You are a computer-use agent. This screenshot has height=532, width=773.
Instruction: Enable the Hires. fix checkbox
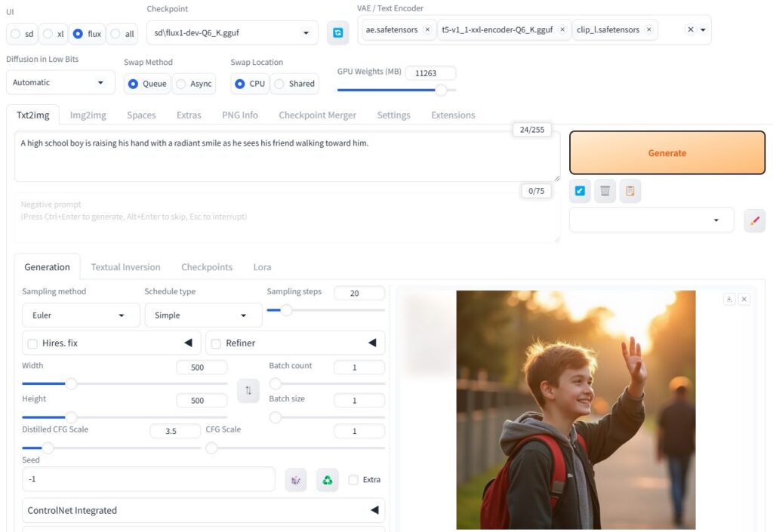click(x=32, y=343)
